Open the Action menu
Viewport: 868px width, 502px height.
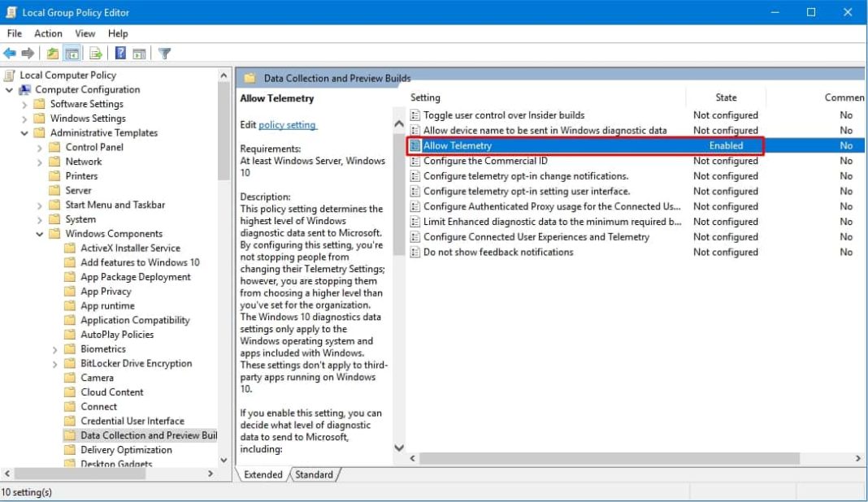coord(48,33)
